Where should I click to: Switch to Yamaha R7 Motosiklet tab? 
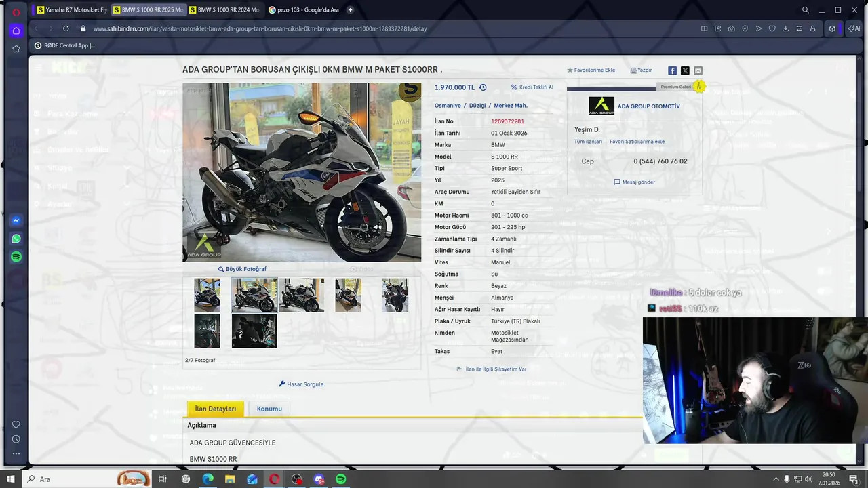71,10
